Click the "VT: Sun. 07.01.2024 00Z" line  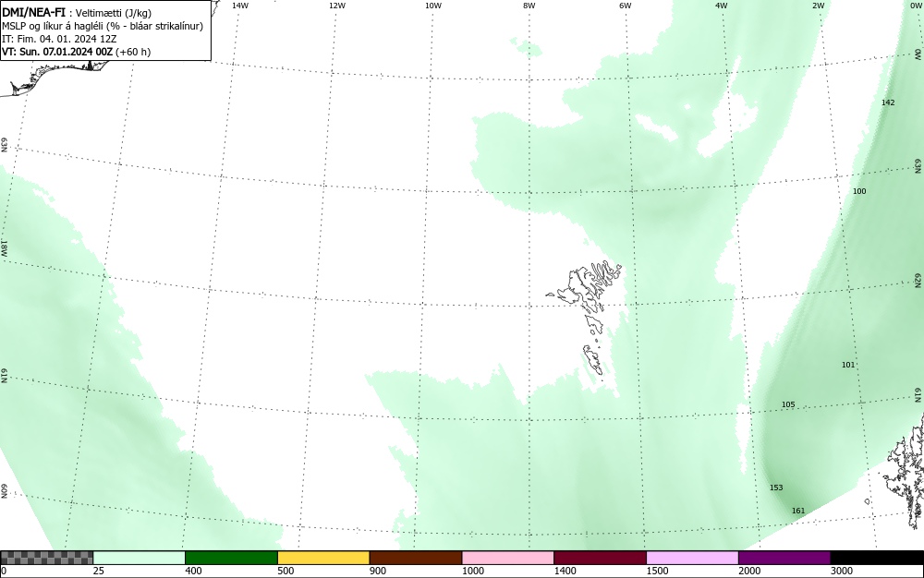(x=57, y=52)
